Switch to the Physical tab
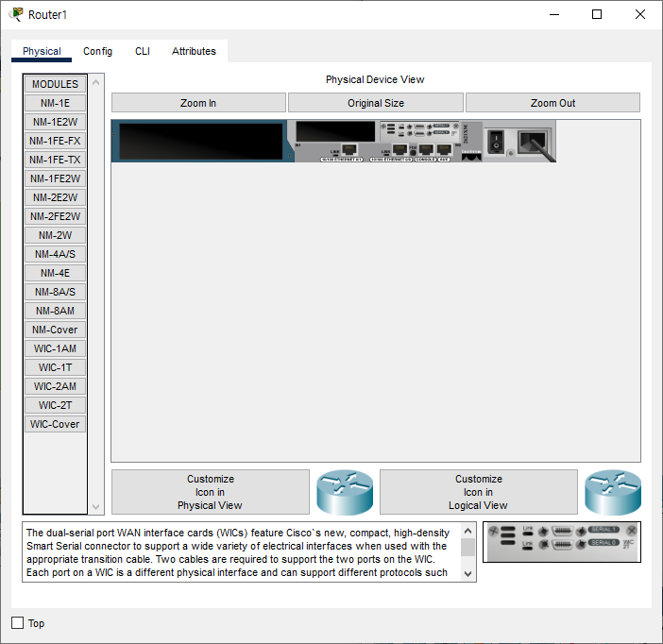Image resolution: width=663 pixels, height=644 pixels. 42,51
